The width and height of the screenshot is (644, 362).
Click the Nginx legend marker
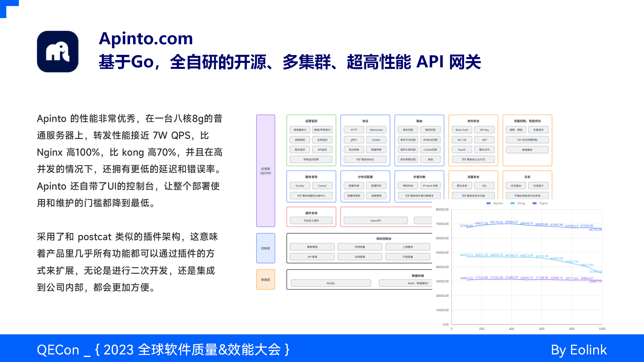tap(535, 203)
